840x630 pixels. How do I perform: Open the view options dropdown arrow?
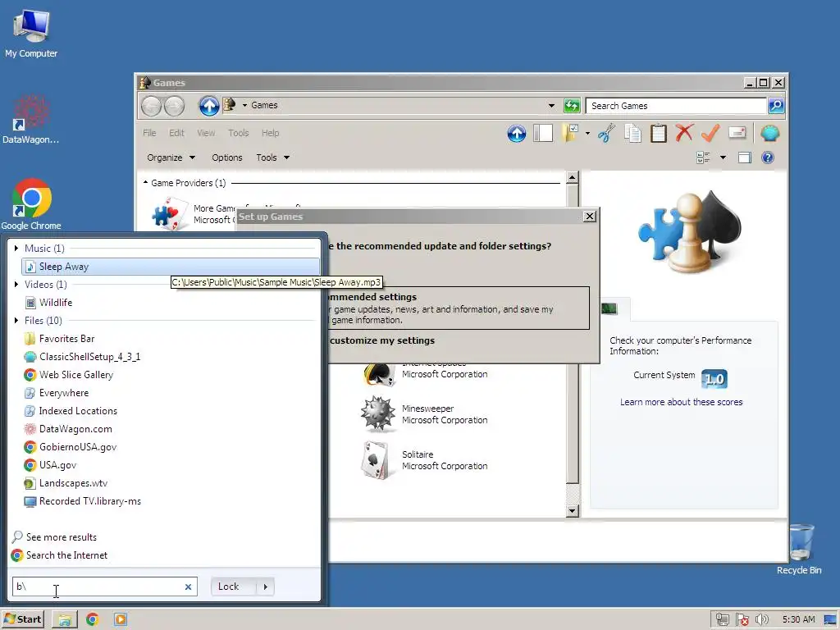click(723, 157)
